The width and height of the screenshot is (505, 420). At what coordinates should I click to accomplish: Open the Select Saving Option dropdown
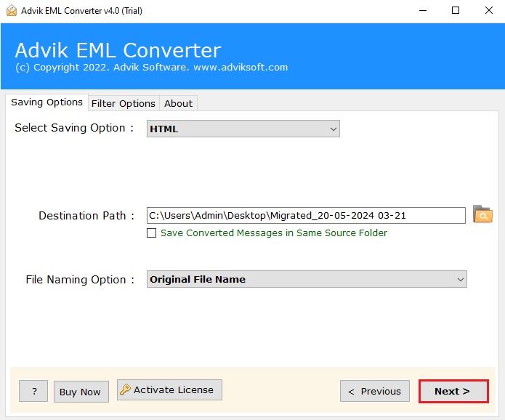tap(243, 129)
